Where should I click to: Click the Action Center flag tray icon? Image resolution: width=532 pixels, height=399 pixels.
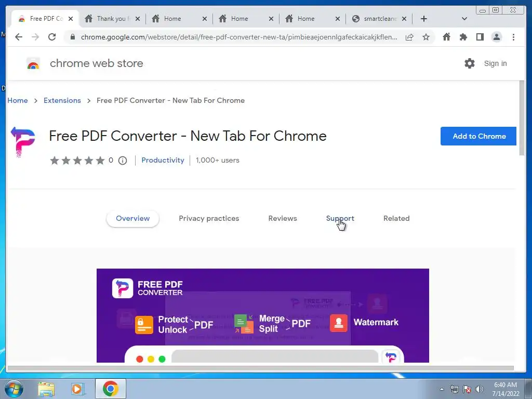coord(467,389)
